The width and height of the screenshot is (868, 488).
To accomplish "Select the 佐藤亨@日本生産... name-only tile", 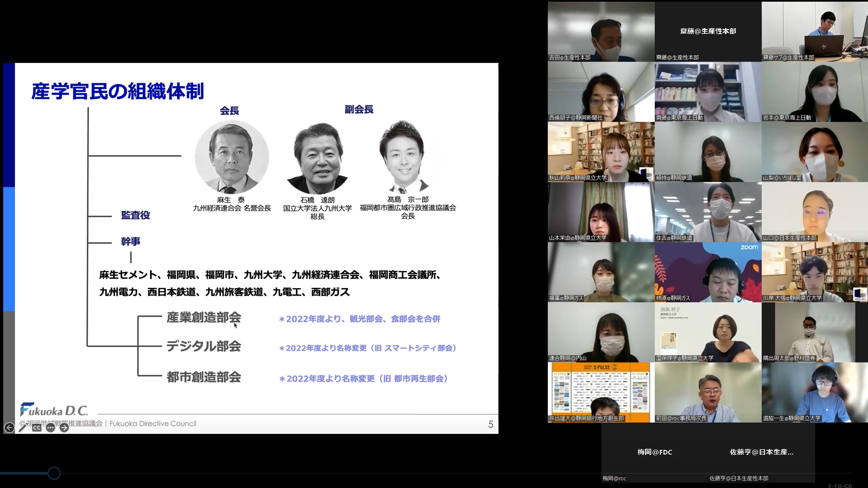I will click(761, 452).
